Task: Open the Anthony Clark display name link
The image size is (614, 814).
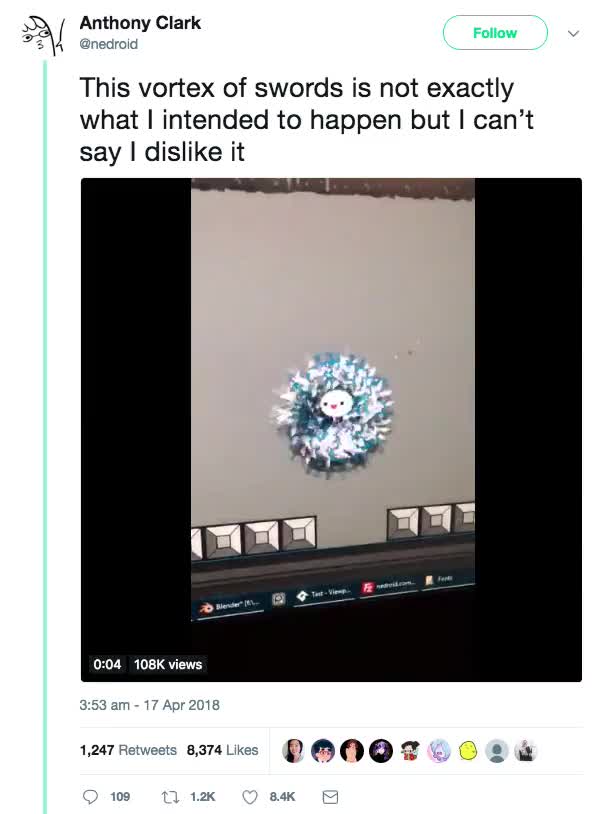Action: pyautogui.click(x=140, y=22)
